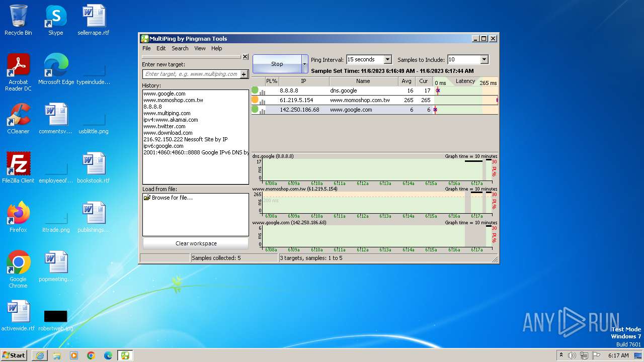The width and height of the screenshot is (644, 362).
Task: Click the Windows Start button
Action: 14,355
